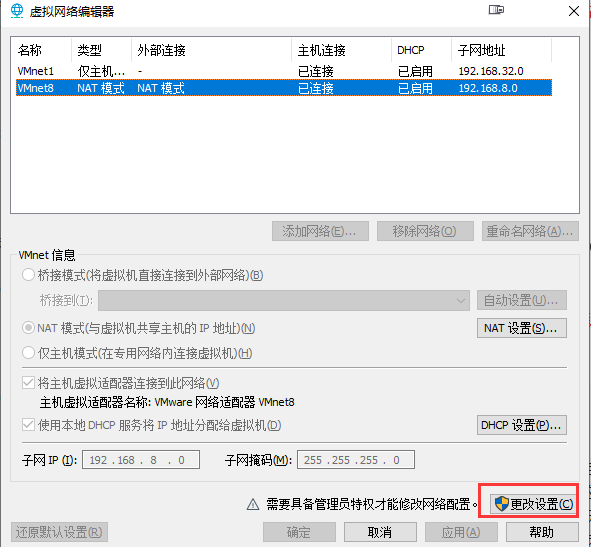Screen dimensions: 591x547
Task: Click 已启用 in the VMnet1 row
Action: click(x=415, y=71)
